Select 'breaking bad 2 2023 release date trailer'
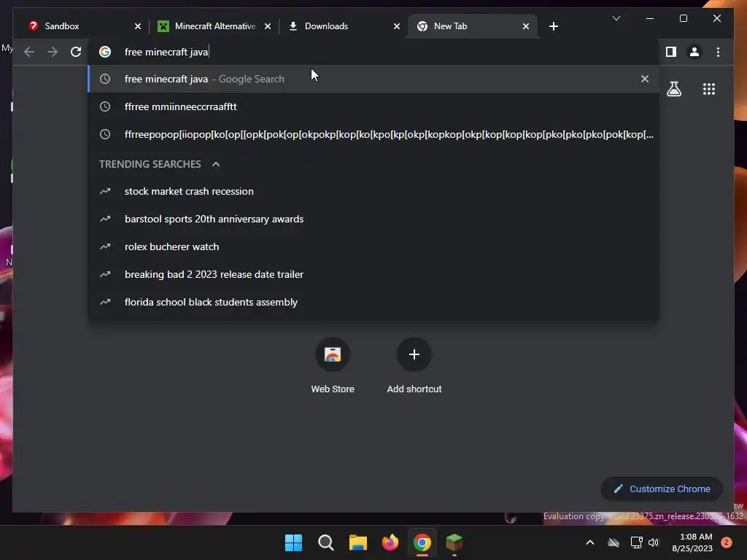 [x=373, y=274]
